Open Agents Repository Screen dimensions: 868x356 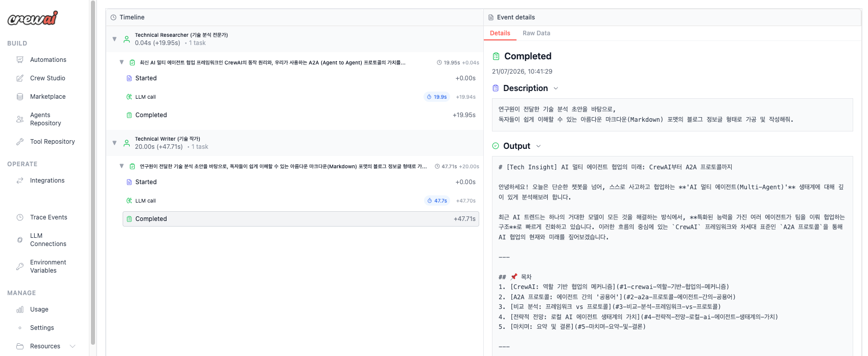[x=45, y=119]
